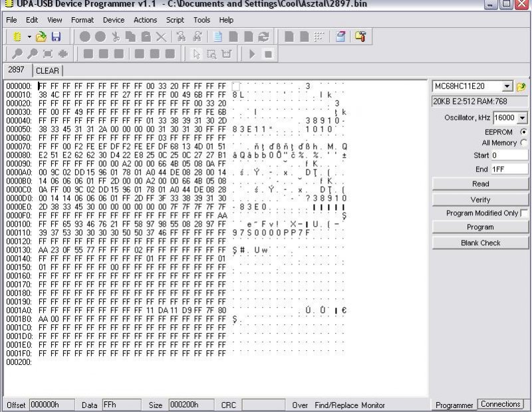
Task: Click the first magnifier zoom icon
Action: (17, 54)
